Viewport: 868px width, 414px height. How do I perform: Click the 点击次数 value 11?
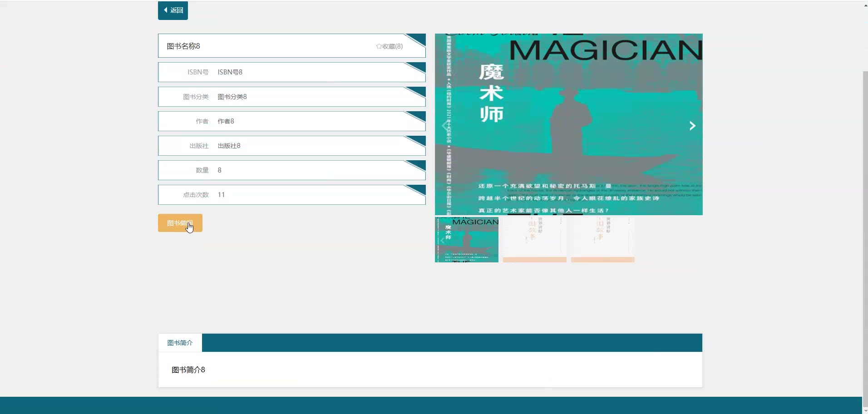222,195
